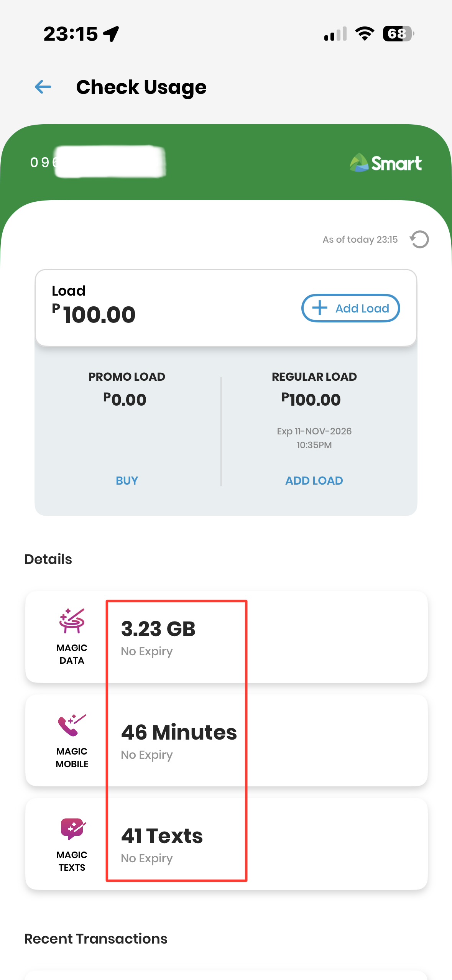The image size is (452, 980).
Task: Open the 3.23 GB Magic Data card
Action: point(226,637)
